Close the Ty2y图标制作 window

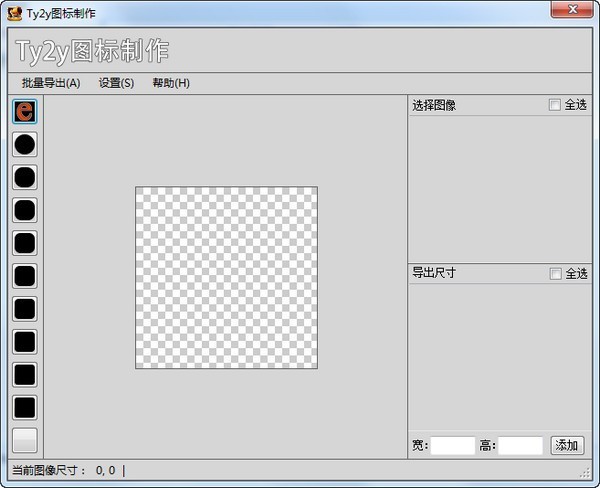click(572, 9)
